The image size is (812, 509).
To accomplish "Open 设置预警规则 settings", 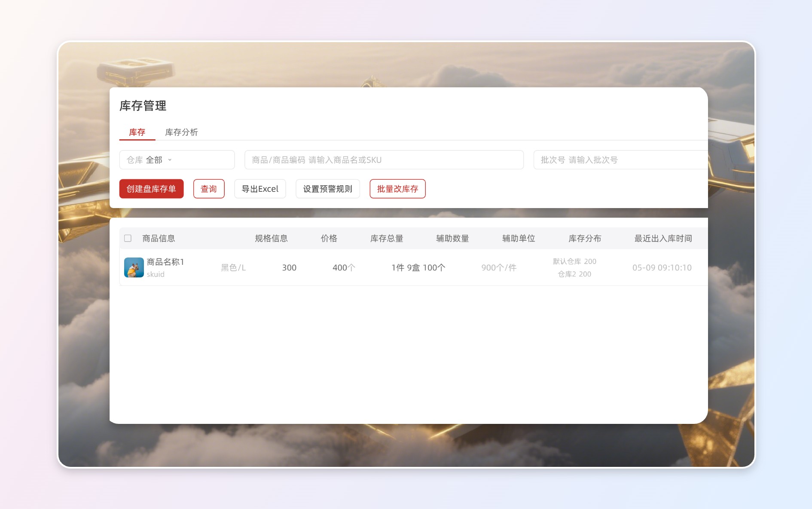I will (x=327, y=189).
